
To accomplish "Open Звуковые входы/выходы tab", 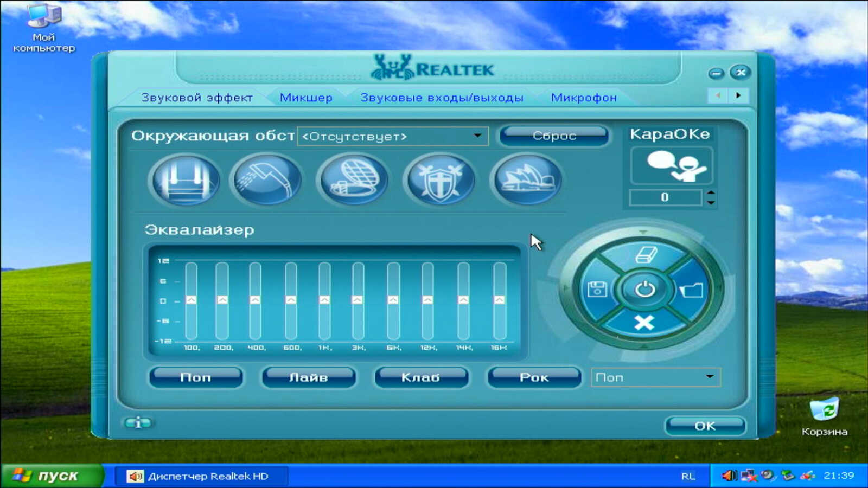I will pos(442,98).
